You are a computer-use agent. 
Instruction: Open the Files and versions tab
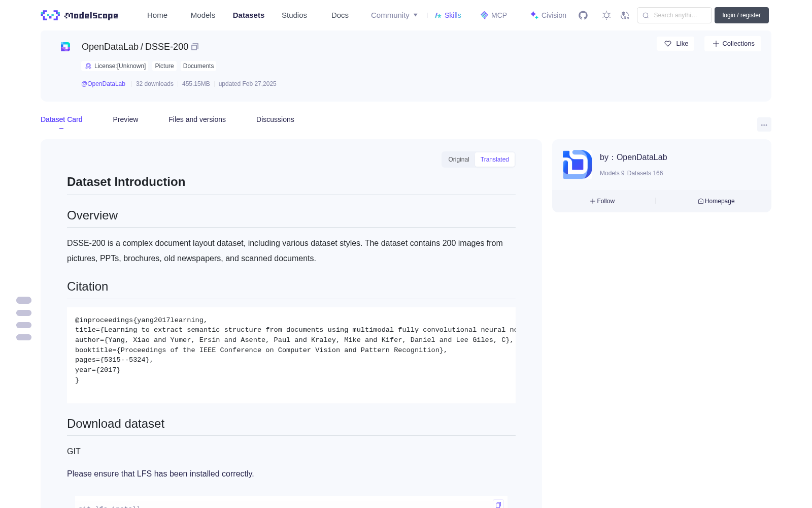click(197, 119)
